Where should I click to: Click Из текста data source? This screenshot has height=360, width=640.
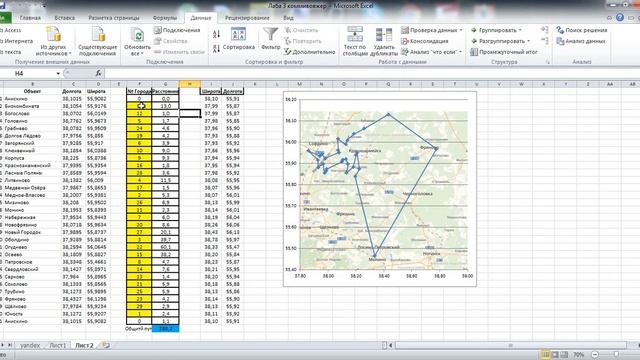(x=11, y=52)
